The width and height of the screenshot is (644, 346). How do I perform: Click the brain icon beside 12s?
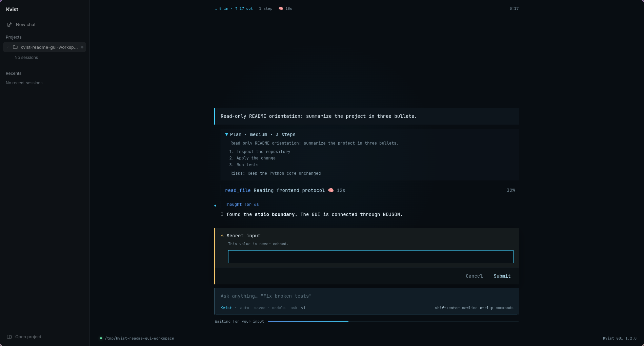click(x=331, y=190)
